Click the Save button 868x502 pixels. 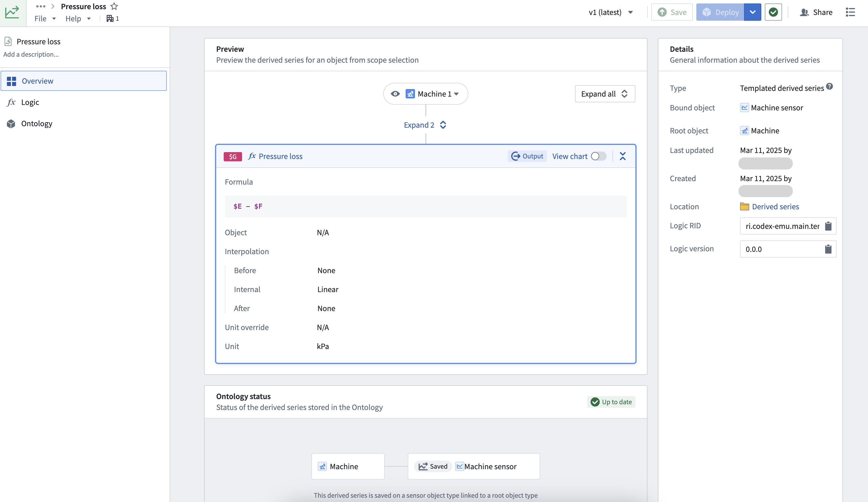point(672,12)
